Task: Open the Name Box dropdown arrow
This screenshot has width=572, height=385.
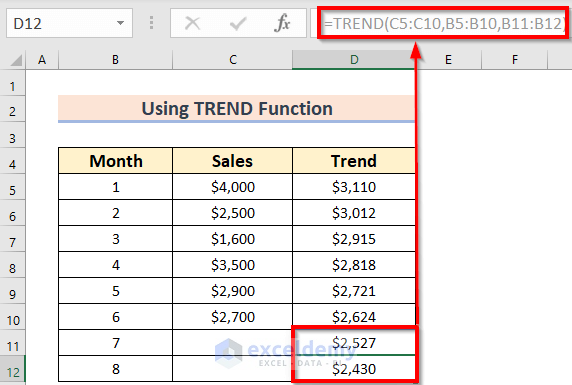Action: (120, 23)
